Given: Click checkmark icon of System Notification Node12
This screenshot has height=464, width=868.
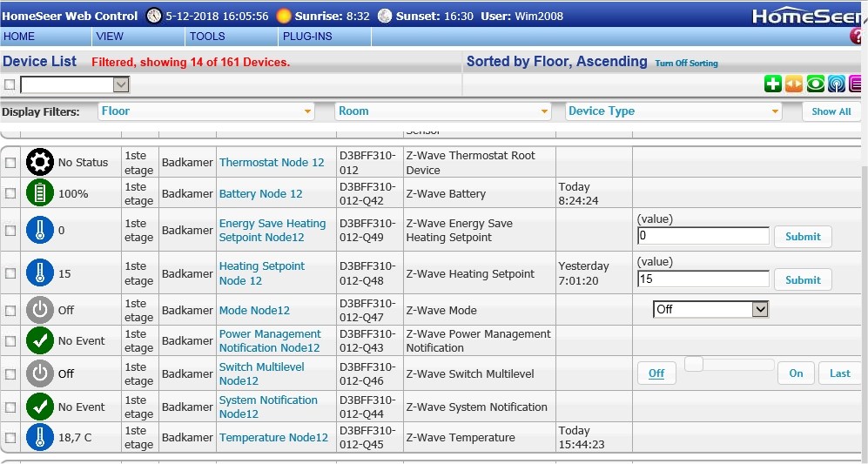Looking at the screenshot, I should point(40,407).
